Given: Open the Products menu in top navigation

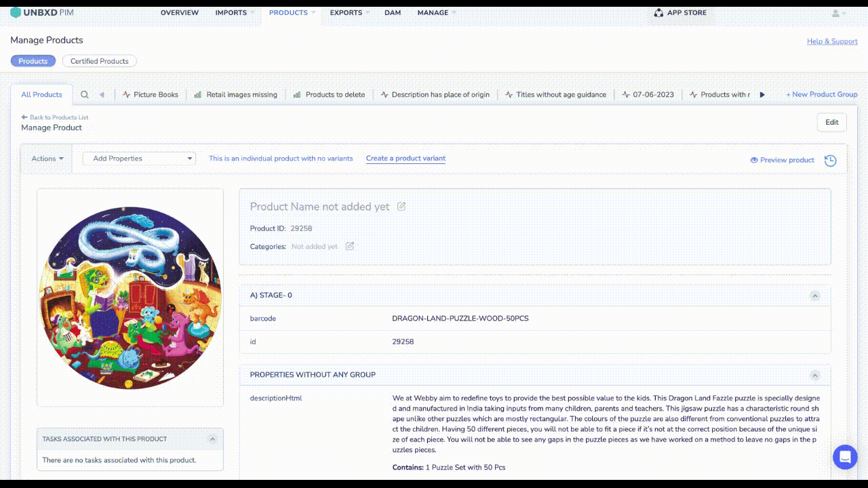Looking at the screenshot, I should click(292, 12).
